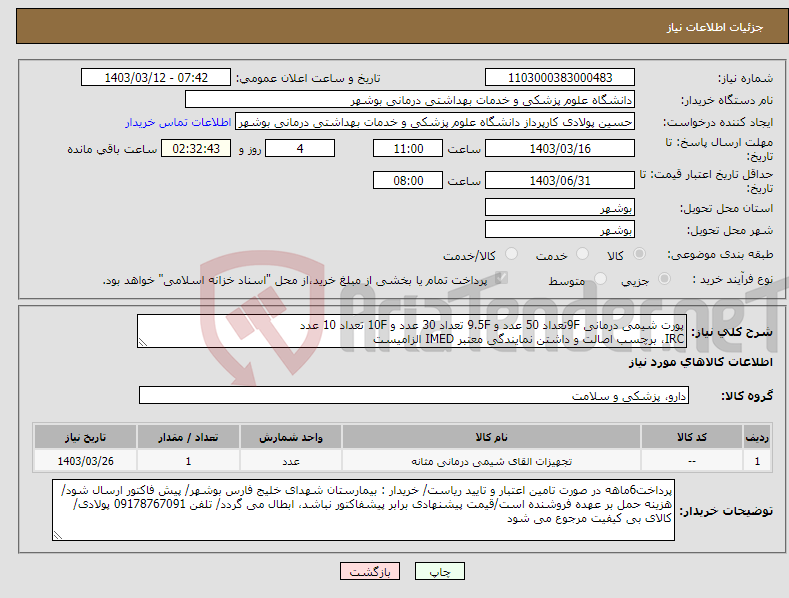Click the response deadline date 1403/03/16
The image size is (789, 598).
tap(560, 148)
